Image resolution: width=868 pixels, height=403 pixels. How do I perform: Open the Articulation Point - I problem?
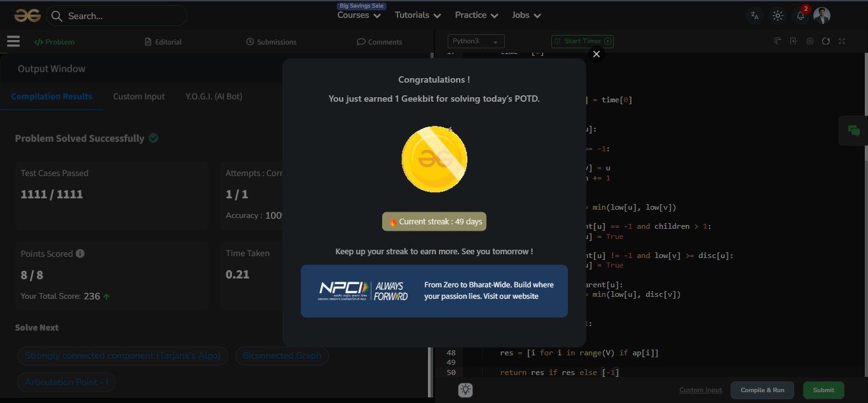click(x=66, y=382)
